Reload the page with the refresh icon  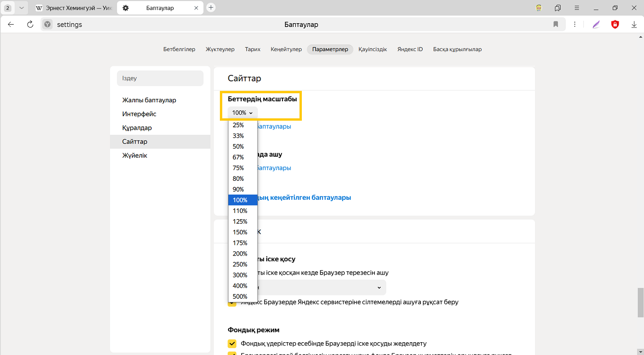point(30,25)
